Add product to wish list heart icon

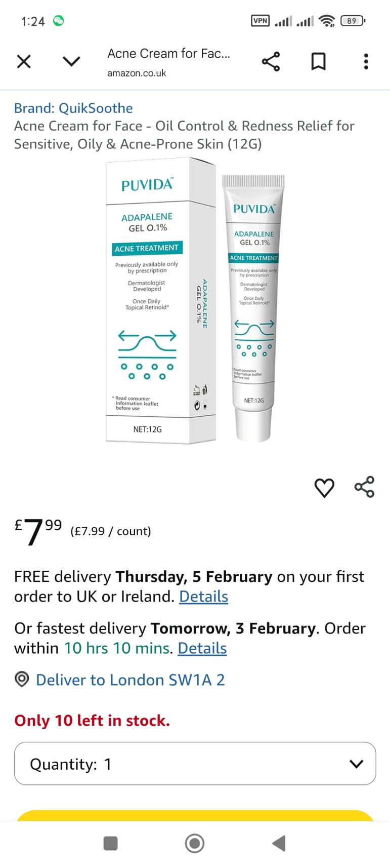[x=324, y=487]
